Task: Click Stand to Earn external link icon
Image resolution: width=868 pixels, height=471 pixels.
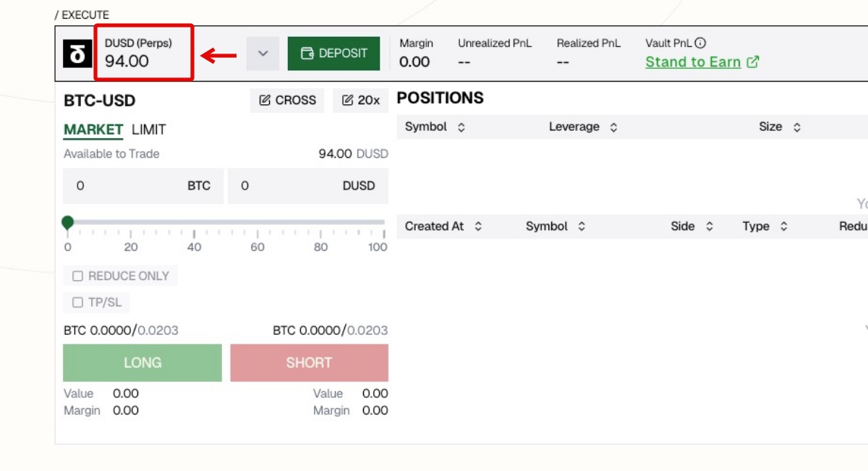Action: coord(753,62)
